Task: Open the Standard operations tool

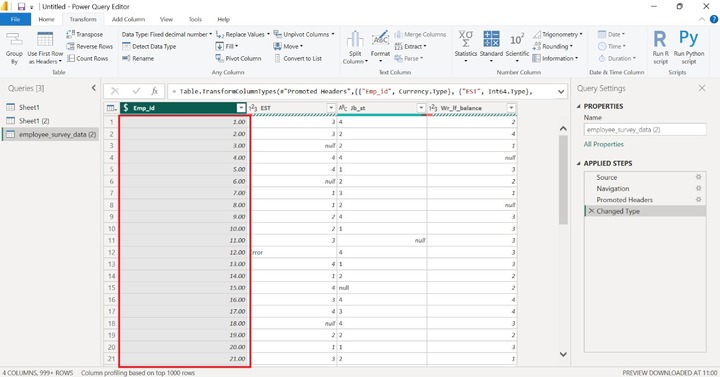Action: [x=491, y=47]
